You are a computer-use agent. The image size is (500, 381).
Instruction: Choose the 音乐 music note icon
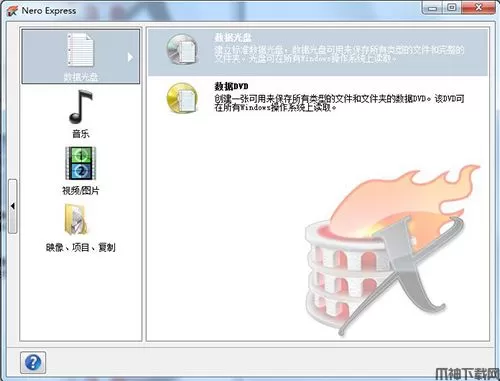pyautogui.click(x=80, y=107)
